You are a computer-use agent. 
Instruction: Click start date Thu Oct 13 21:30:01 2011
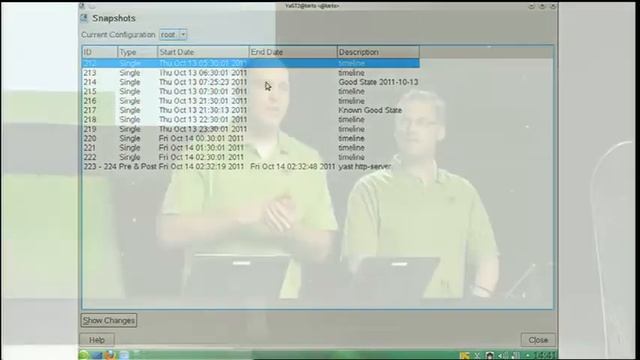203,101
